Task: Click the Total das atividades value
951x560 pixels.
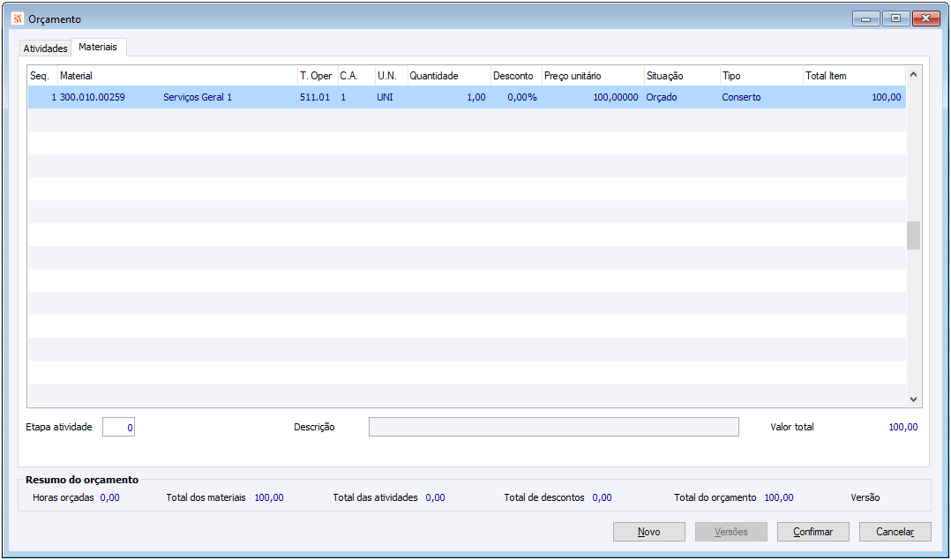Action: [x=436, y=497]
